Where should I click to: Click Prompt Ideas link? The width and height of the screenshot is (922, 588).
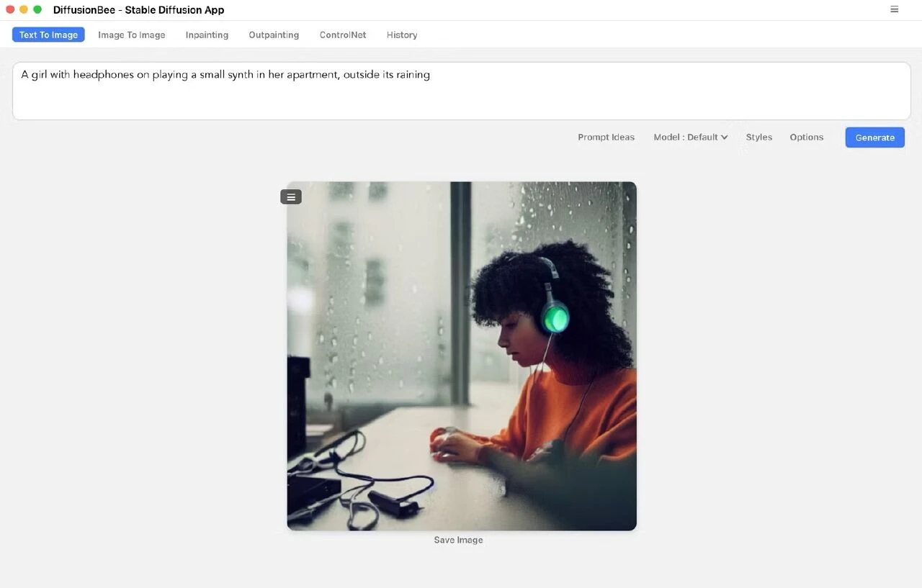(x=606, y=137)
